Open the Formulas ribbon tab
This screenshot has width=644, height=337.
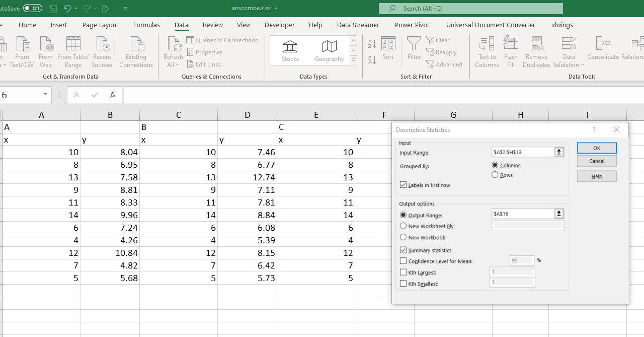click(146, 25)
